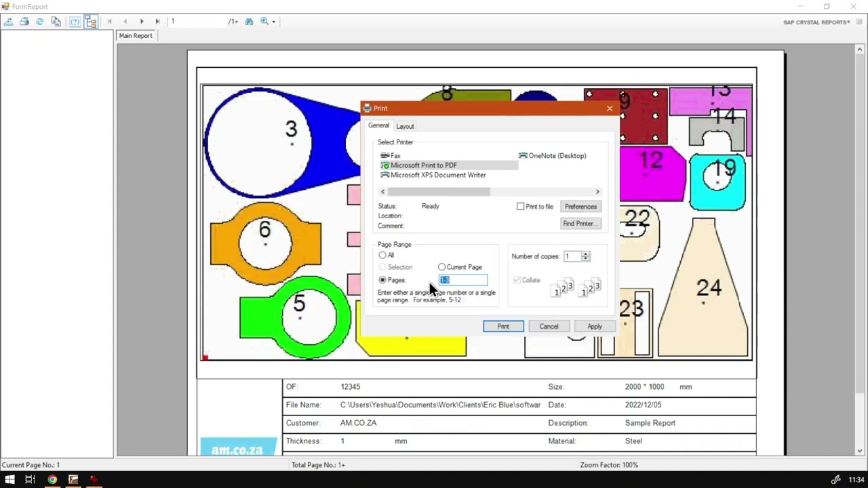Click the page number field in toolbar
This screenshot has height=488, width=868.
tap(197, 22)
